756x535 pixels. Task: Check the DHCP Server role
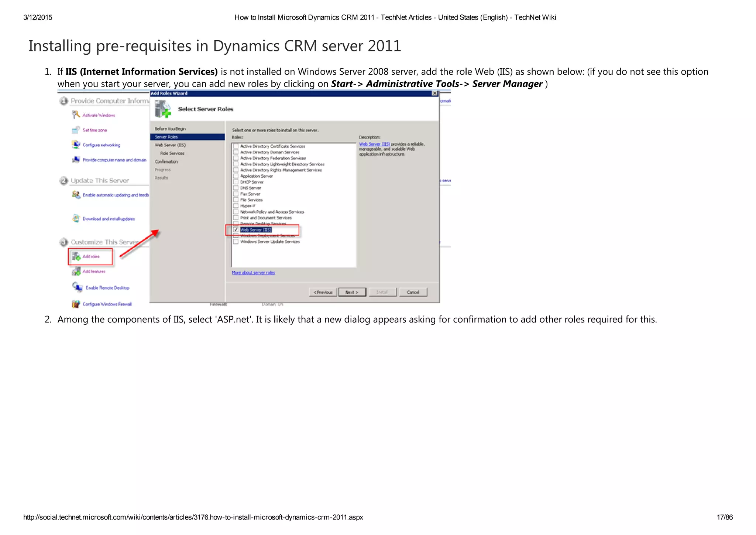click(x=236, y=182)
